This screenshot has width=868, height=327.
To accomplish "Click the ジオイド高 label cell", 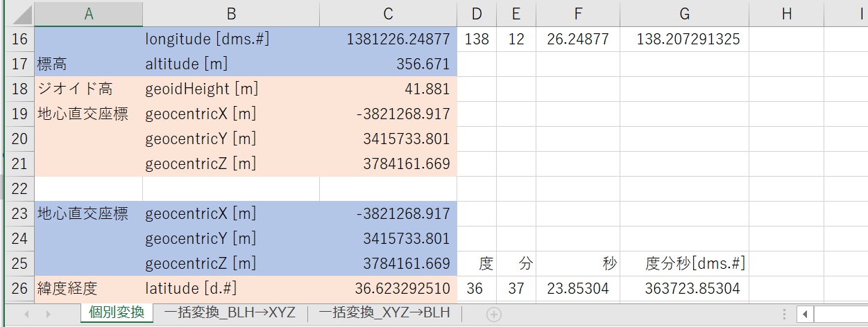I will pos(88,89).
